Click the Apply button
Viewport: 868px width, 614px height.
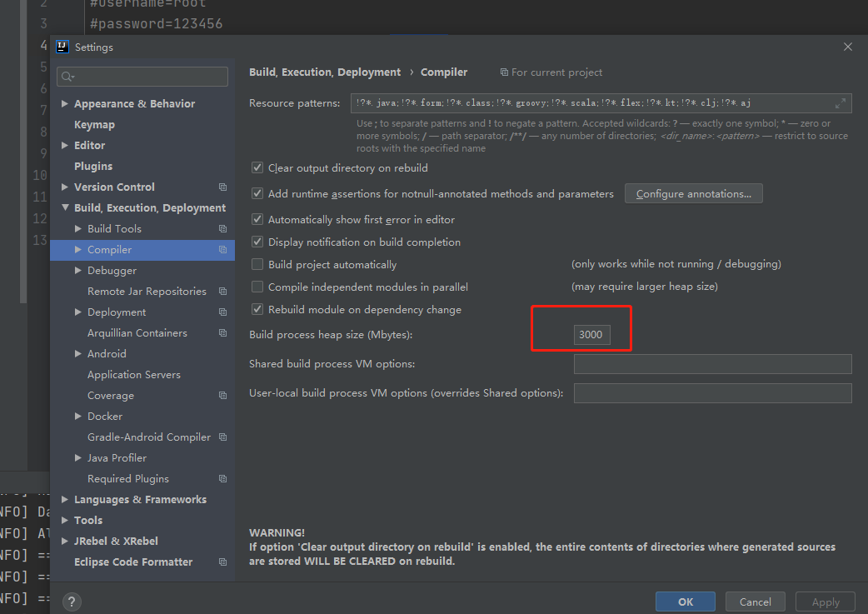pos(826,602)
